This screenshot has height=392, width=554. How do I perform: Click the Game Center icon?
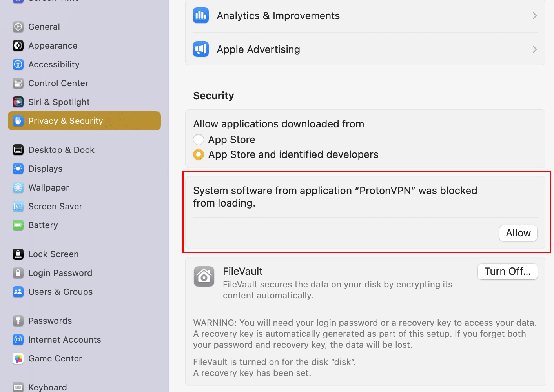pyautogui.click(x=18, y=358)
